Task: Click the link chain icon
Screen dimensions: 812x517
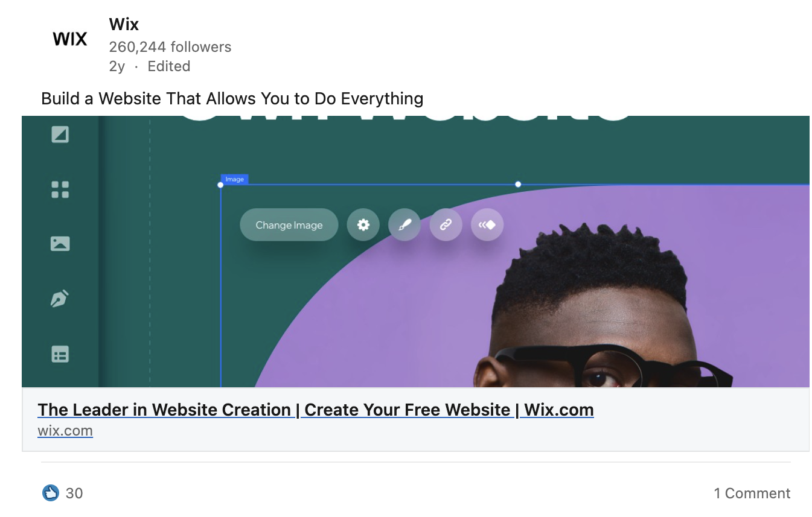Action: (446, 225)
